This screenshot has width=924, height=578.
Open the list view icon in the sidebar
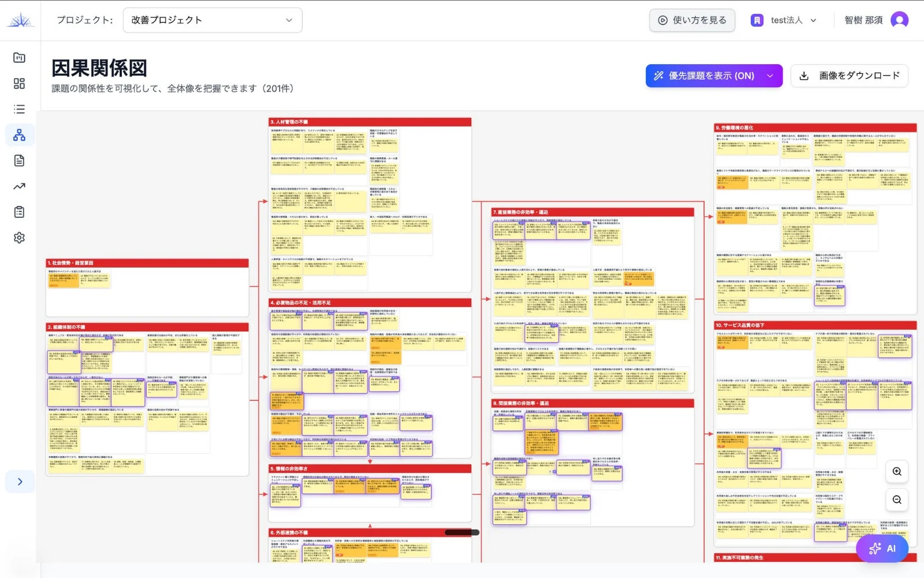[19, 109]
